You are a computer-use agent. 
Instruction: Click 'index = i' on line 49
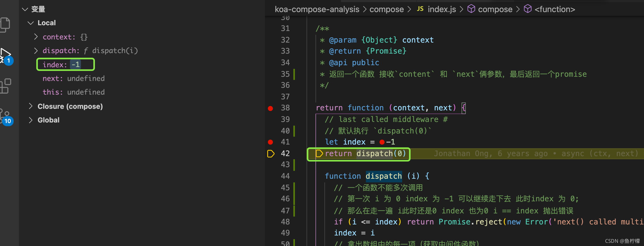(354, 233)
